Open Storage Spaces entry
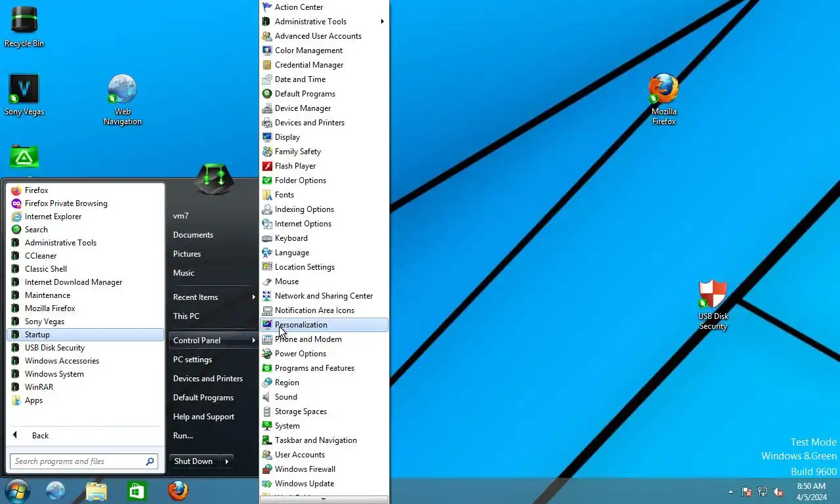Image resolution: width=840 pixels, height=504 pixels. point(324,411)
